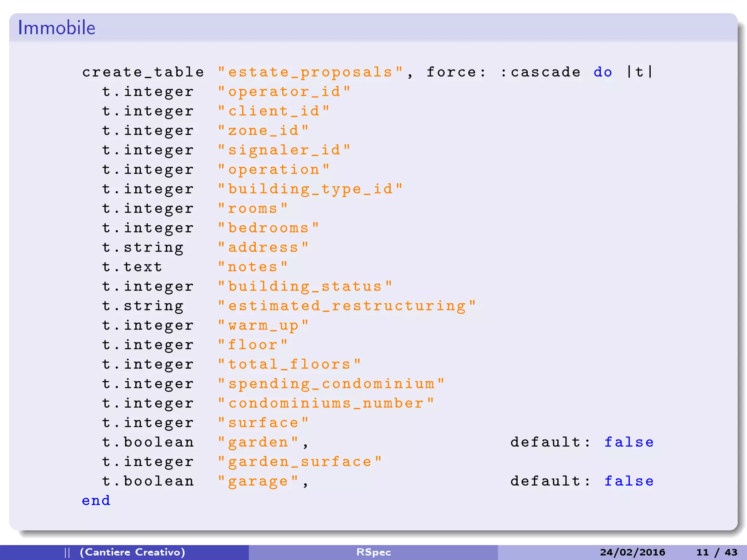Viewport: 747px width, 560px height.
Task: Select the "zone_id" column name
Action: click(263, 131)
